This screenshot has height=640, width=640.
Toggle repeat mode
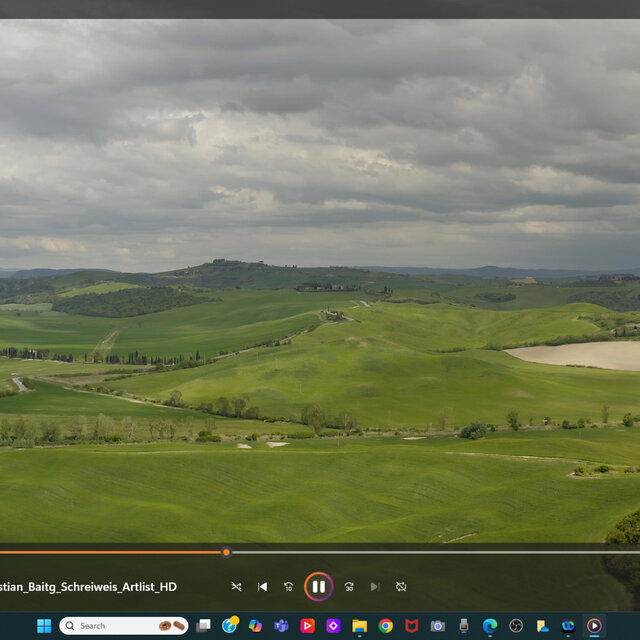(401, 587)
